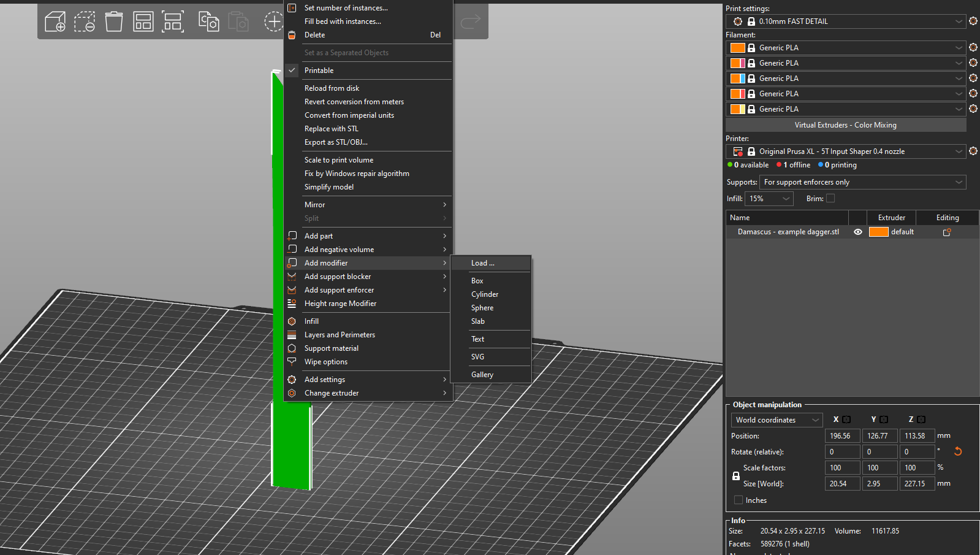Choose Text modifier from the submenu
Image resolution: width=980 pixels, height=555 pixels.
(491, 339)
